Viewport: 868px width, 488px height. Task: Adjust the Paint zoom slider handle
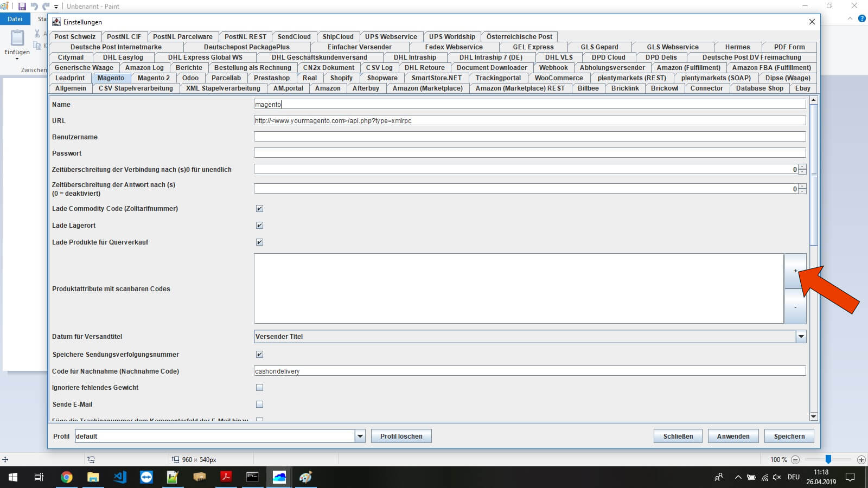(828, 459)
